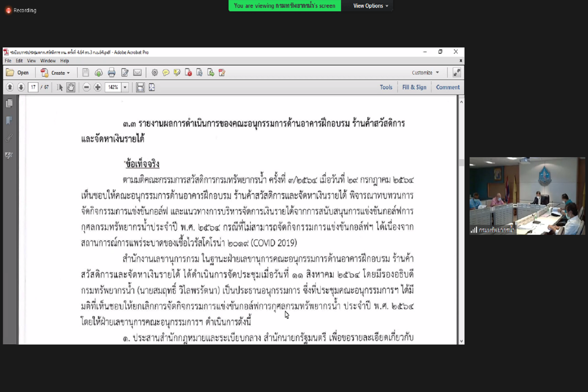Open the Window menu
Screen dimensions: 588x392
(48, 61)
